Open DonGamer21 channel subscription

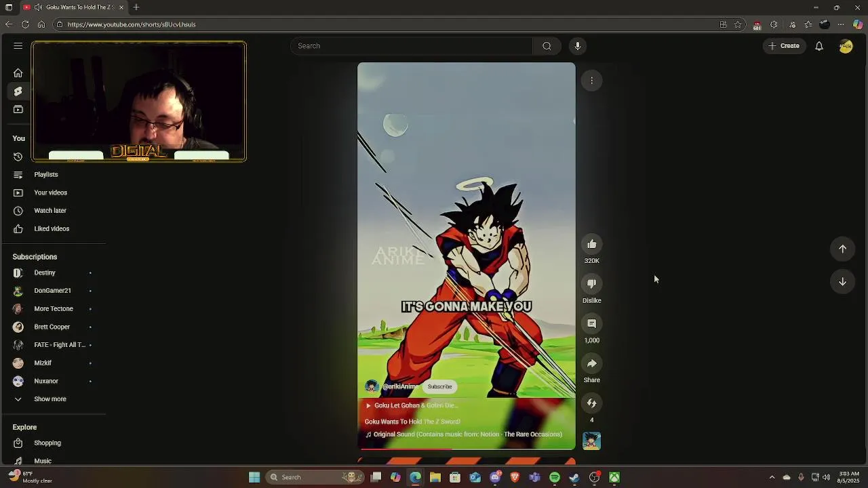pyautogui.click(x=54, y=291)
